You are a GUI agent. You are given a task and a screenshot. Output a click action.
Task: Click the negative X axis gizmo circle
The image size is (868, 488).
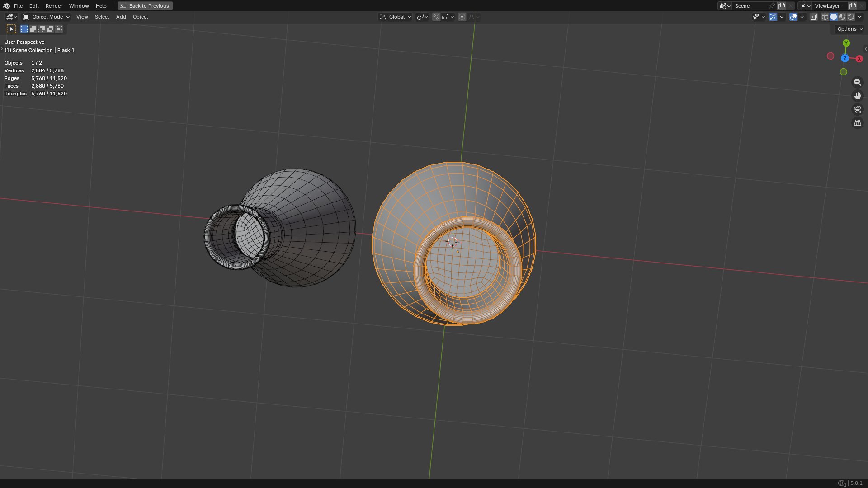(830, 56)
